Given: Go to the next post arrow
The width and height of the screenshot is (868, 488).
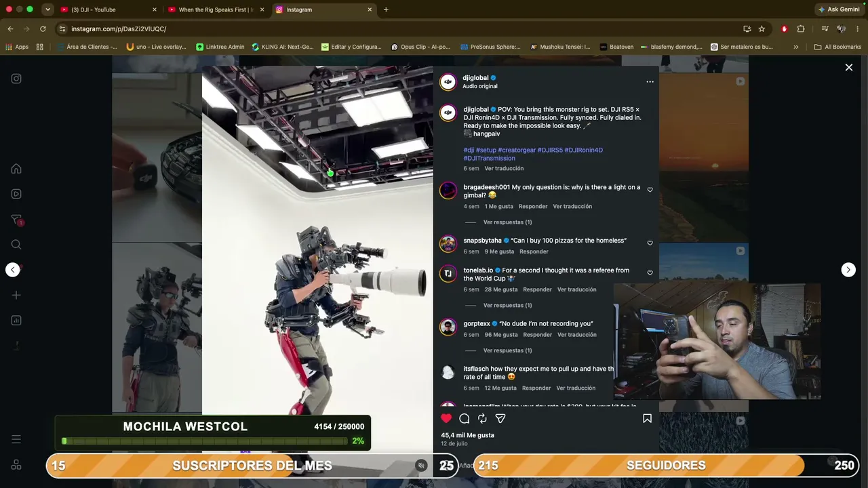Looking at the screenshot, I should (848, 270).
